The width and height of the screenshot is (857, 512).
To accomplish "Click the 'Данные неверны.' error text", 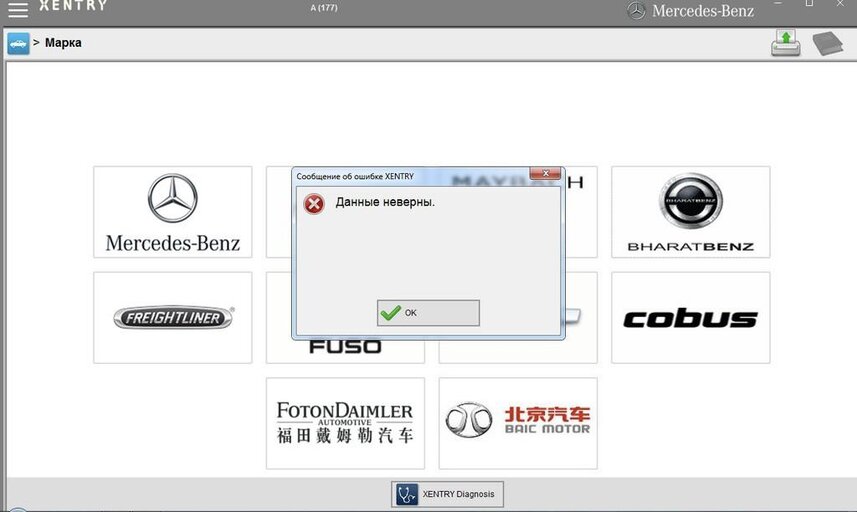I will [x=385, y=202].
